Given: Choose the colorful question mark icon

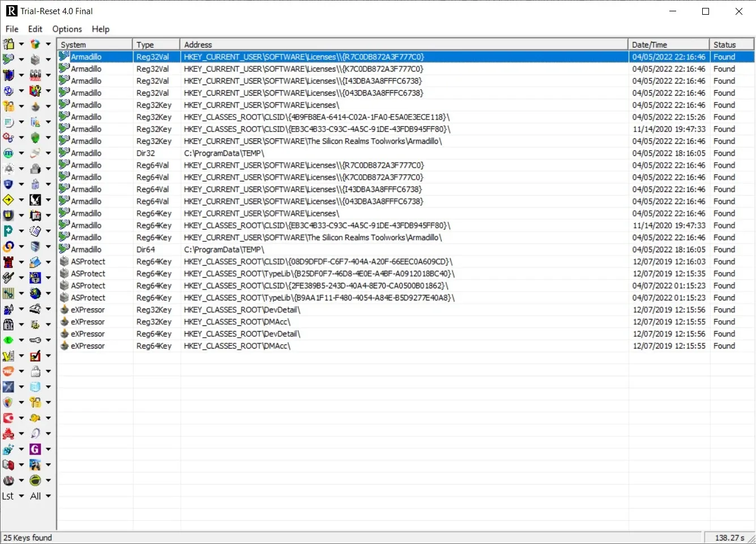Looking at the screenshot, I should (35, 91).
